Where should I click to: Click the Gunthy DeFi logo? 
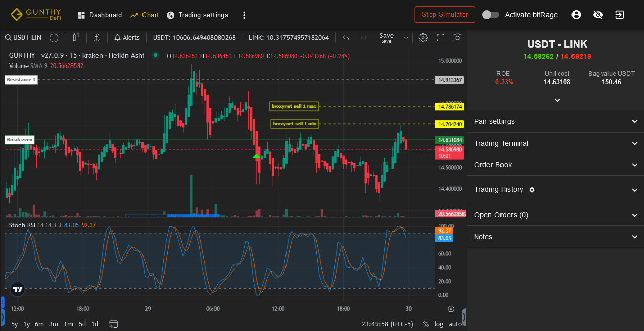pos(36,14)
